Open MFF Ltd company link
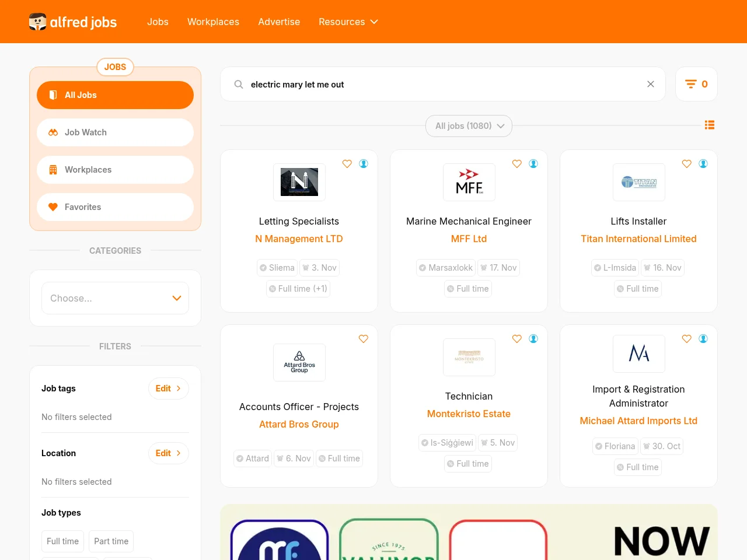The image size is (747, 560). 469,239
